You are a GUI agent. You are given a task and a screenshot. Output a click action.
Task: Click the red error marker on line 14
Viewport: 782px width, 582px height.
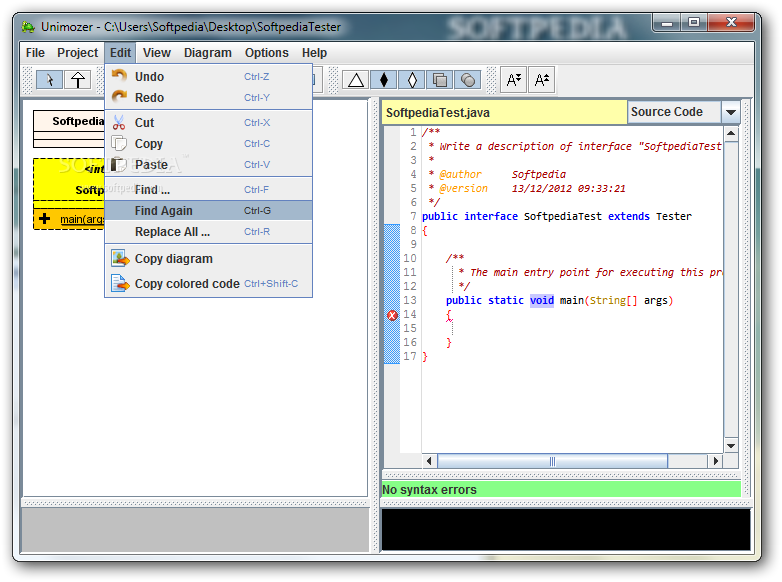(x=392, y=315)
